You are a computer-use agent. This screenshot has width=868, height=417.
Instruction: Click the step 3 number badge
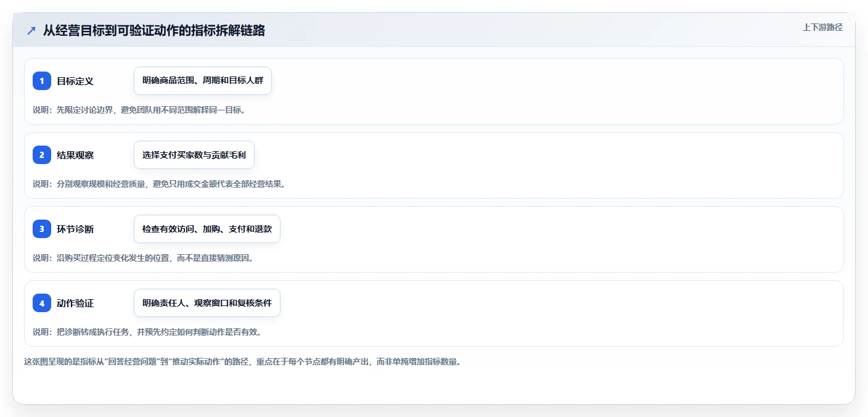(x=42, y=229)
